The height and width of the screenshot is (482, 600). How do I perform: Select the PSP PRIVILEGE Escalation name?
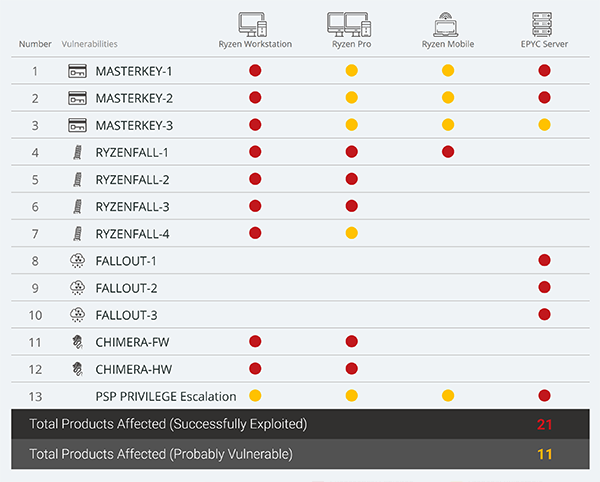click(x=166, y=397)
